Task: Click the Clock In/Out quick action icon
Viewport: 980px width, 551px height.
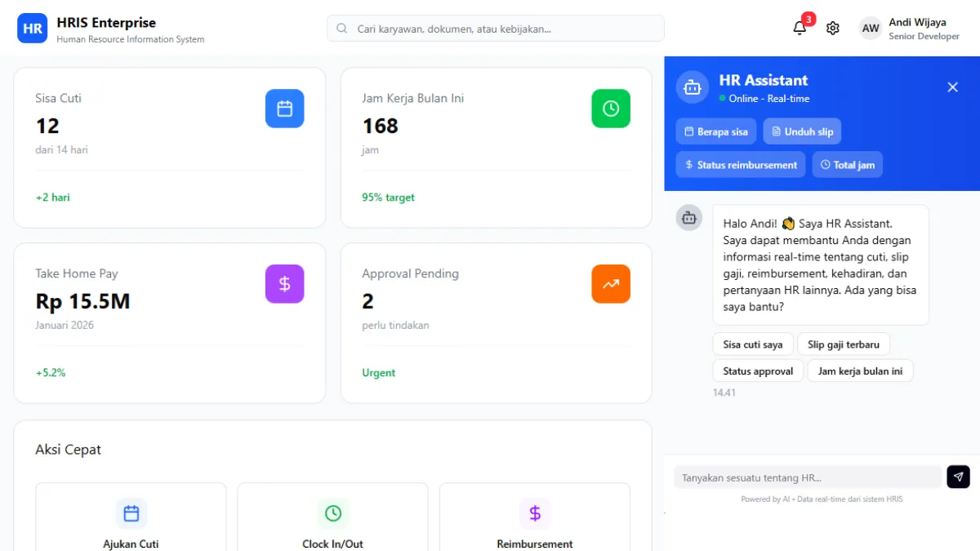Action: coord(332,513)
